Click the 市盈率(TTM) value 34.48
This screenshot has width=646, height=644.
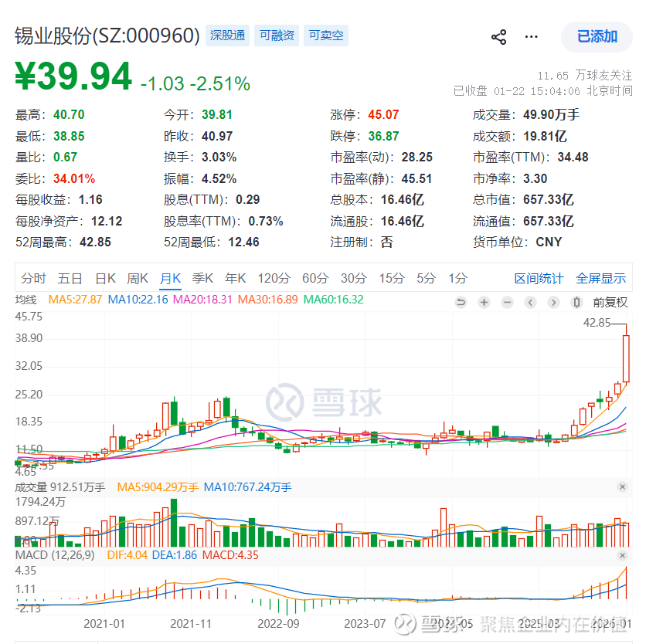573,158
